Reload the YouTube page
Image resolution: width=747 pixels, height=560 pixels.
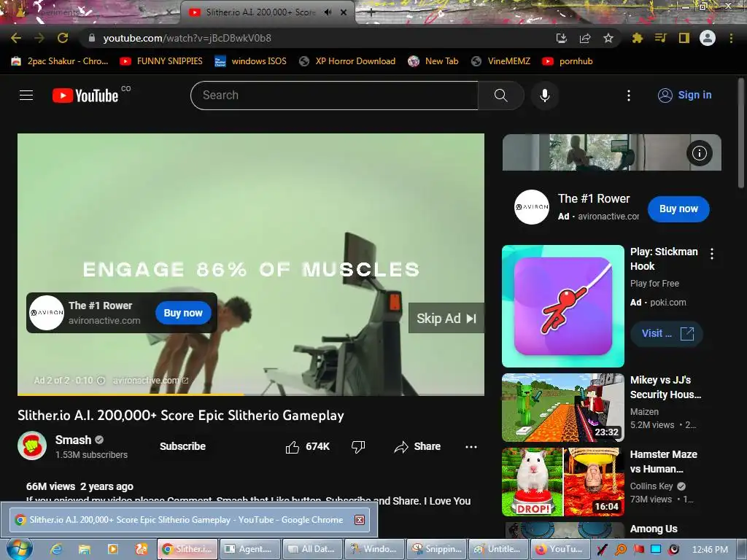pyautogui.click(x=63, y=38)
